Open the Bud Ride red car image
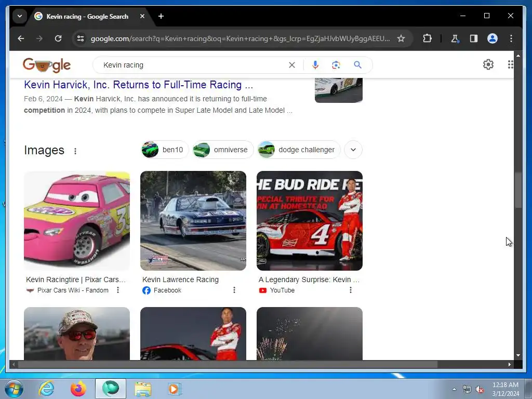This screenshot has width=532, height=399. click(310, 221)
